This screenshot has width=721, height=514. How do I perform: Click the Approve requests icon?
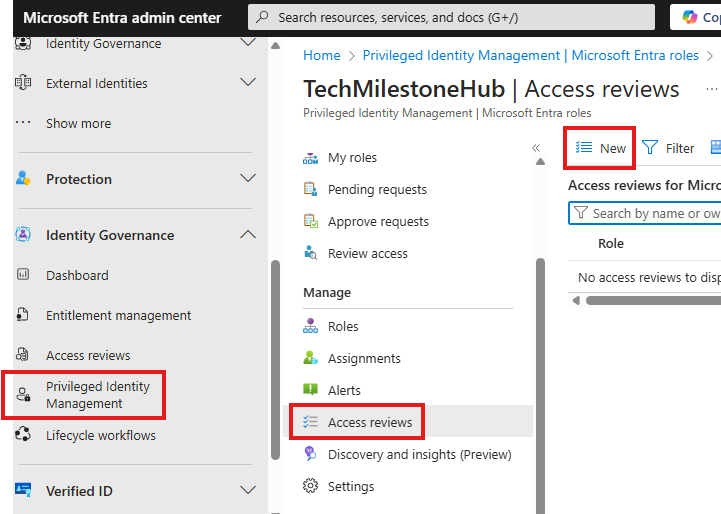(x=310, y=221)
